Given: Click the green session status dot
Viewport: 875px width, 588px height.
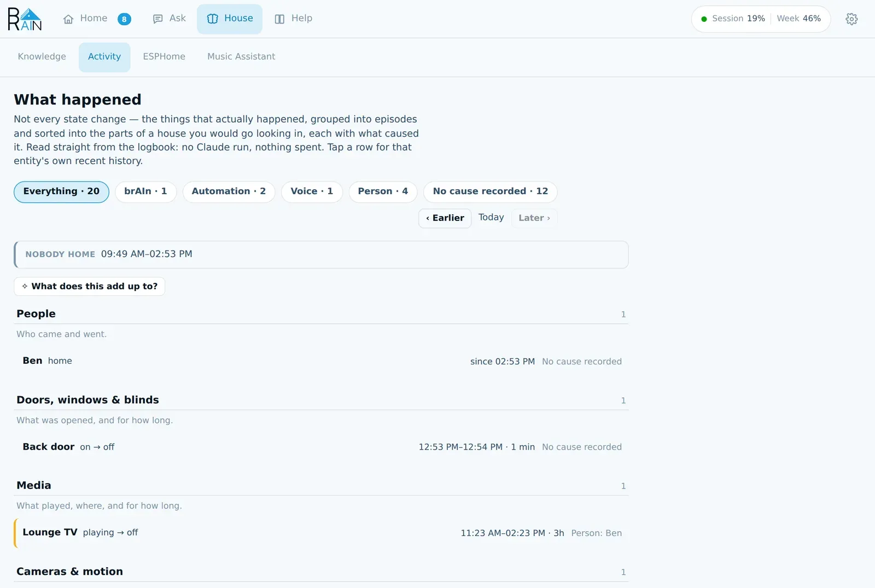Looking at the screenshot, I should pyautogui.click(x=704, y=19).
